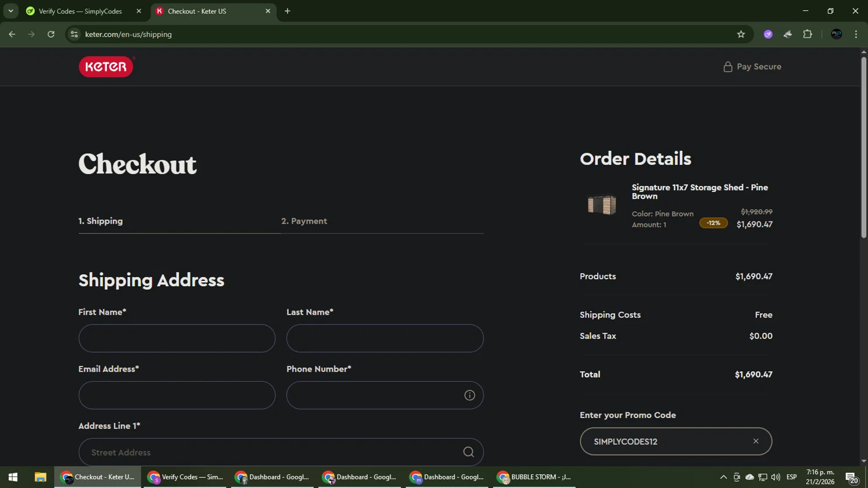Open the notification center icon

coord(852,477)
